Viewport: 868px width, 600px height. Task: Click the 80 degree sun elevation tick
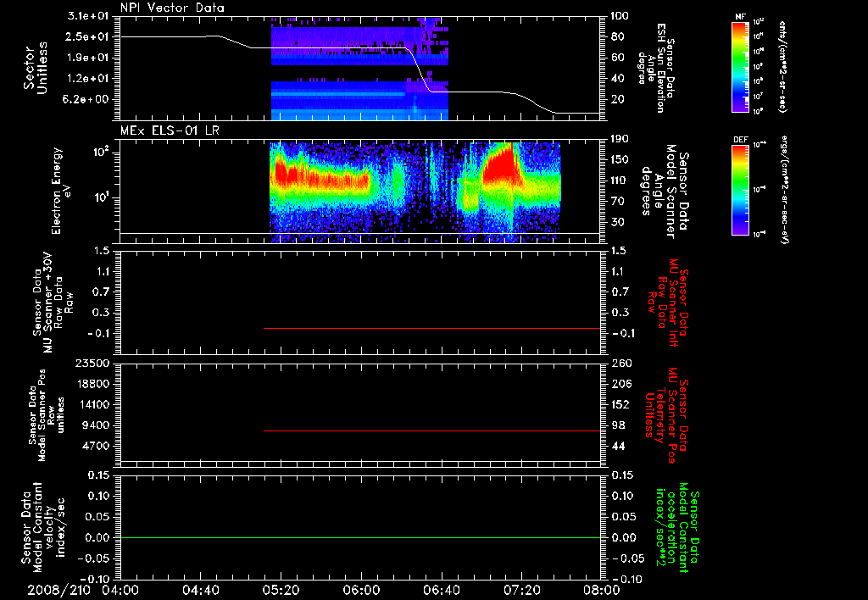pyautogui.click(x=617, y=36)
